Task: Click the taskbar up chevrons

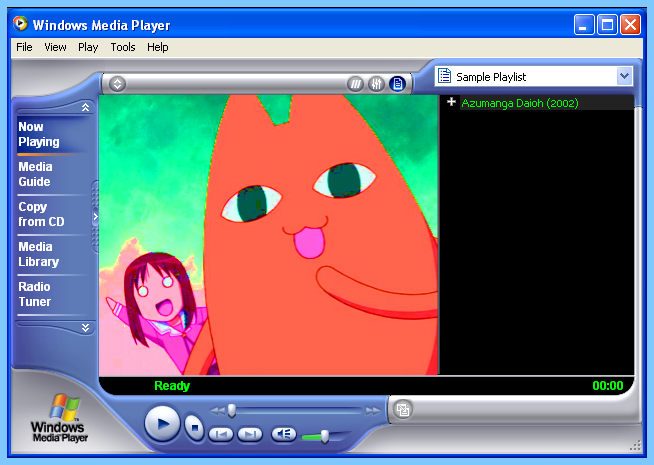Action: (x=86, y=108)
